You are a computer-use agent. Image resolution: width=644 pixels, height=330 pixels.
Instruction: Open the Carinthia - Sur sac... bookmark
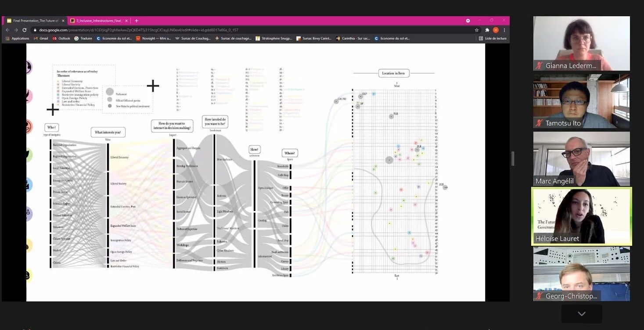[353, 39]
